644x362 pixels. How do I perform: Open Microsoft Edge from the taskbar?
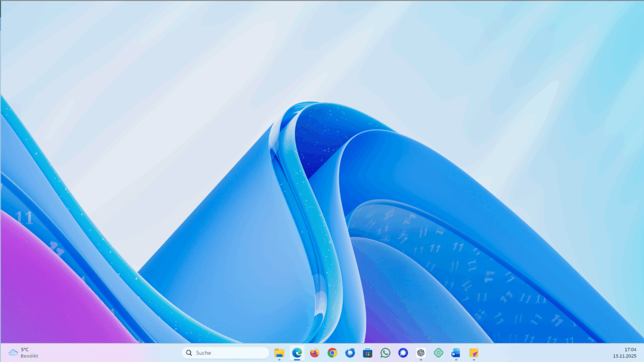tap(296, 352)
